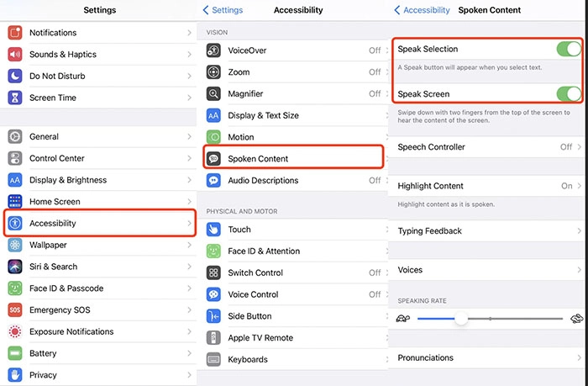Expand the Typing Feedback row chevron
This screenshot has width=588, height=386.
pyautogui.click(x=580, y=231)
